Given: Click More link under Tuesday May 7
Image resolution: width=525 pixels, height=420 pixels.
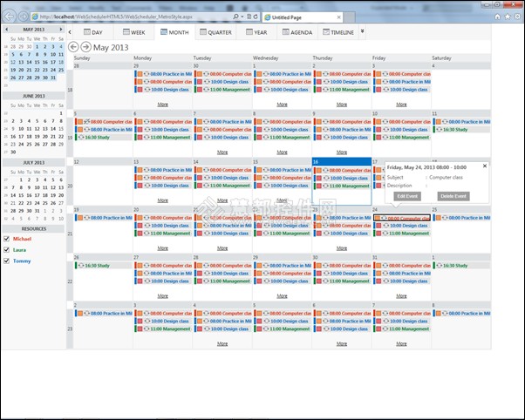Looking at the screenshot, I should (x=222, y=152).
